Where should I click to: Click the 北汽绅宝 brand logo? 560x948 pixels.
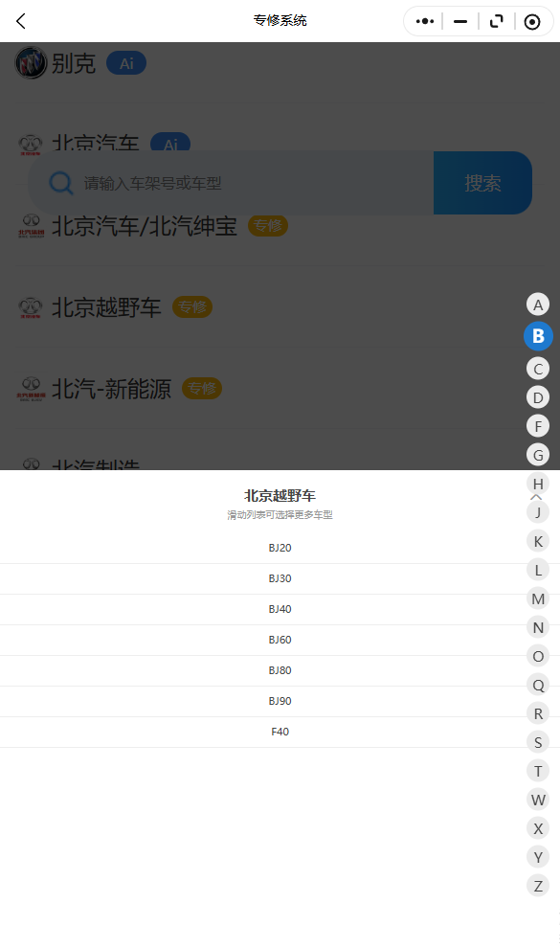31,226
